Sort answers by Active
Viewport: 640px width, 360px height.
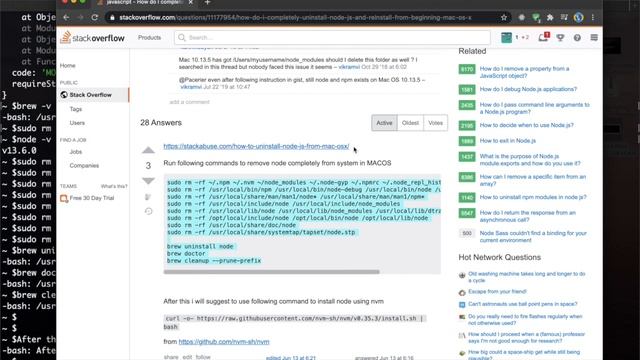pos(384,123)
